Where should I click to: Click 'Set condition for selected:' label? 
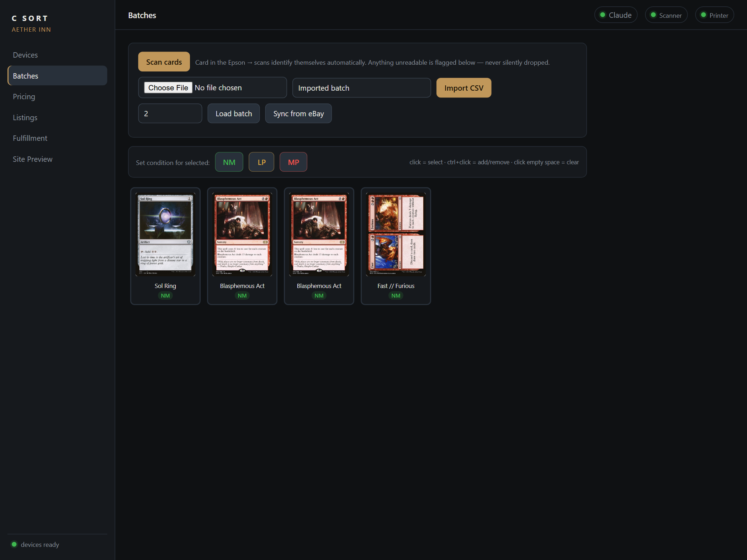tap(173, 162)
